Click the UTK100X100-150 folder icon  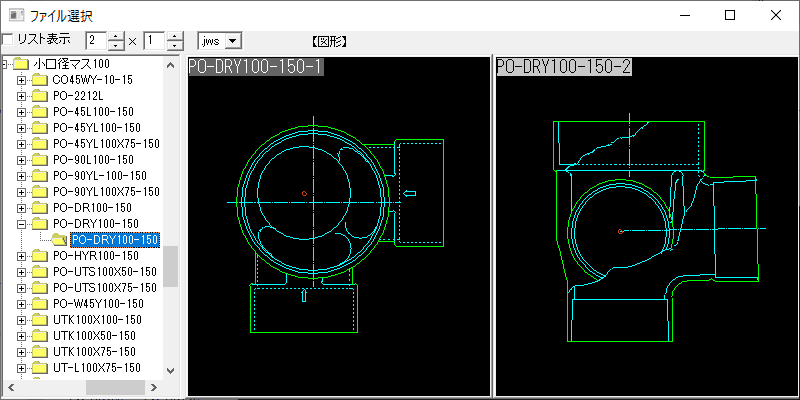39,320
